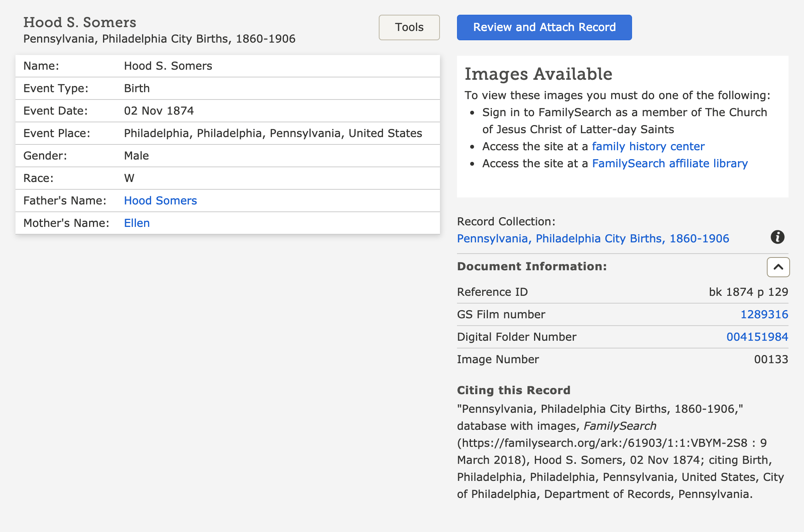Collapse the Document Information section
The image size is (804, 532).
click(x=778, y=267)
